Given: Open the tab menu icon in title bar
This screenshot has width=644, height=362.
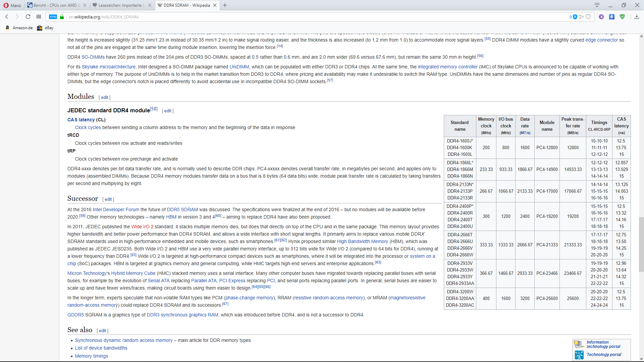Looking at the screenshot, I should [x=597, y=5].
